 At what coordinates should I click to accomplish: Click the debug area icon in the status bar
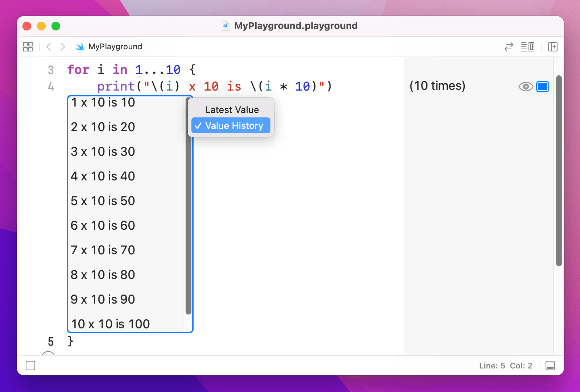pos(551,366)
